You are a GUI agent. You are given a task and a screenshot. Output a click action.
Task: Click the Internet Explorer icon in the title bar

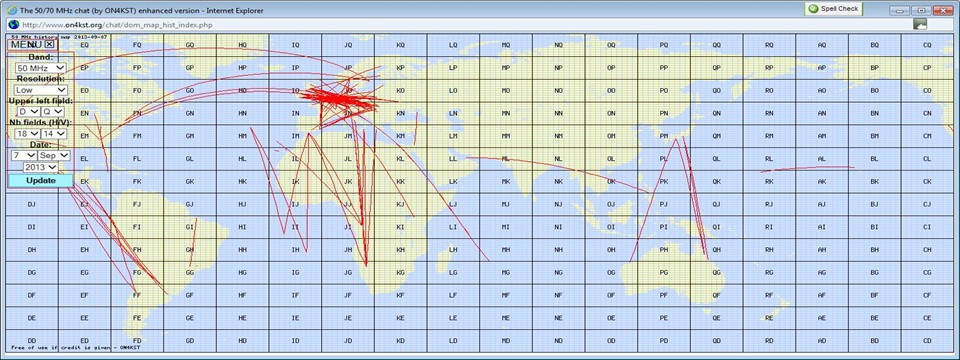click(12, 10)
